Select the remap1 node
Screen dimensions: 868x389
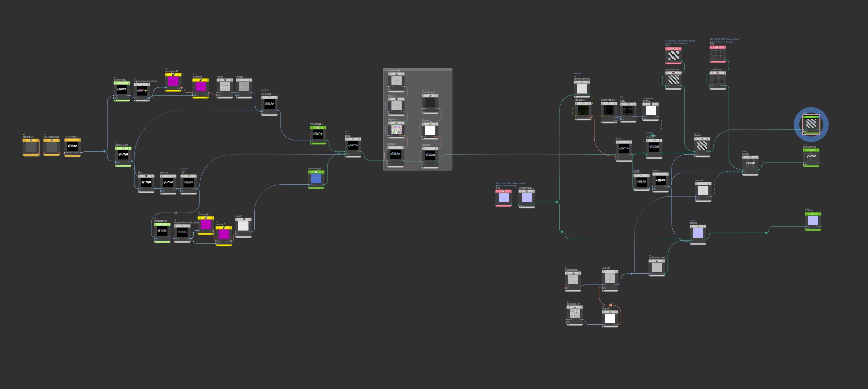click(x=168, y=184)
